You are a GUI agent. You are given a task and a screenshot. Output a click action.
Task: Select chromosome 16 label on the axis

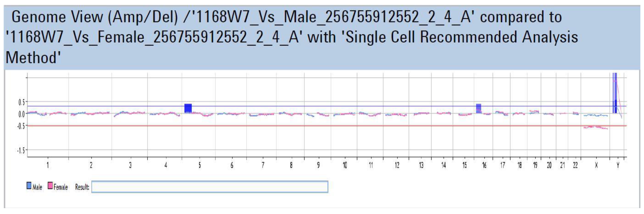pyautogui.click(x=484, y=165)
